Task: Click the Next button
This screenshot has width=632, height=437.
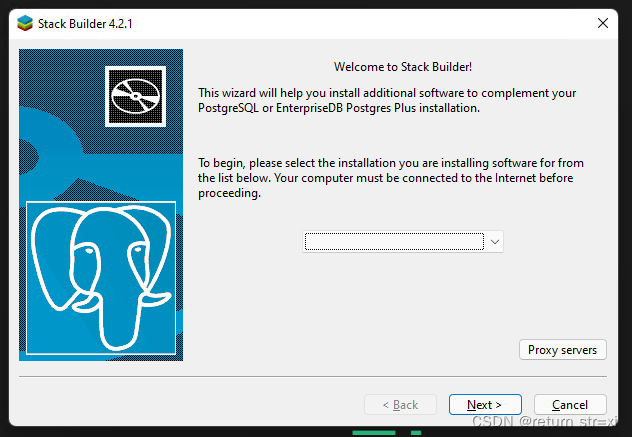Action: click(485, 404)
